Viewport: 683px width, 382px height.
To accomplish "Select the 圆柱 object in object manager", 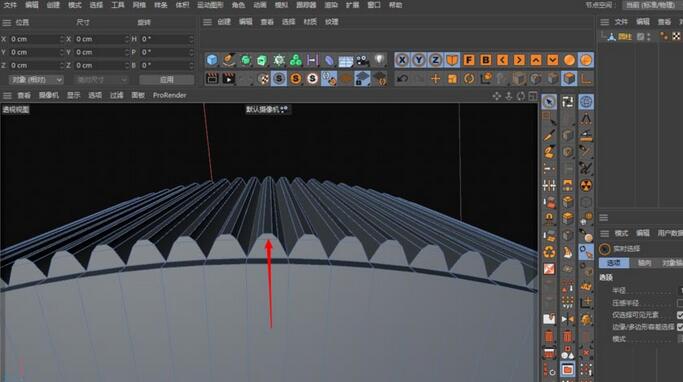I will click(626, 37).
